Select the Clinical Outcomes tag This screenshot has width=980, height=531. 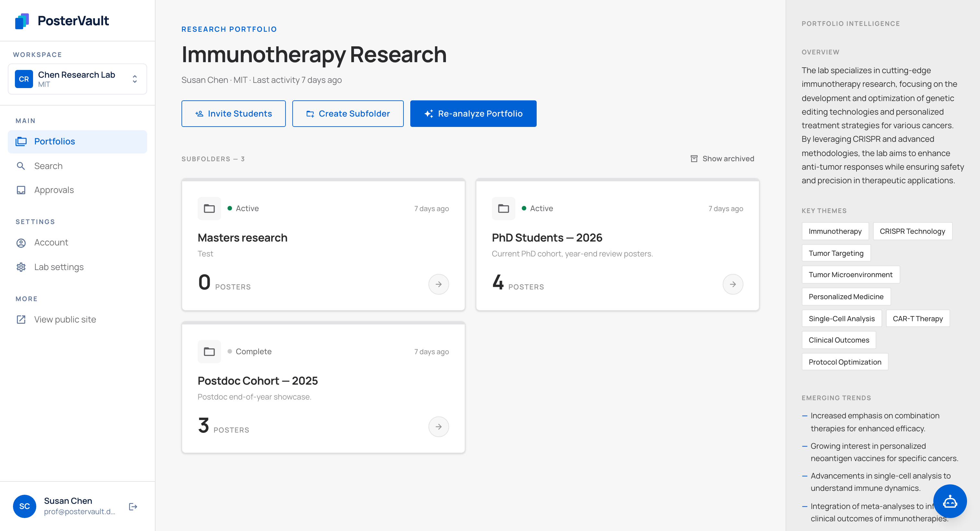pos(839,340)
